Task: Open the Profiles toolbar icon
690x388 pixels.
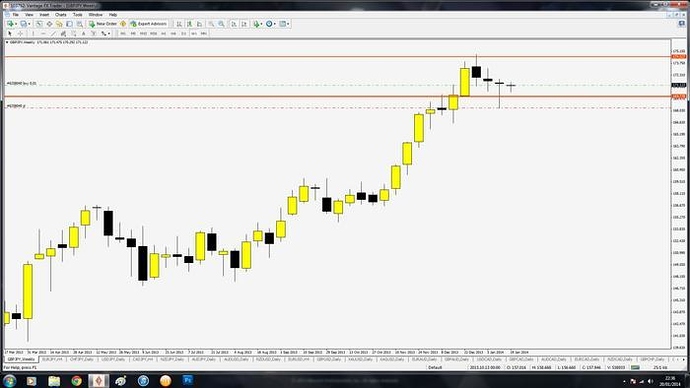Action: point(23,24)
